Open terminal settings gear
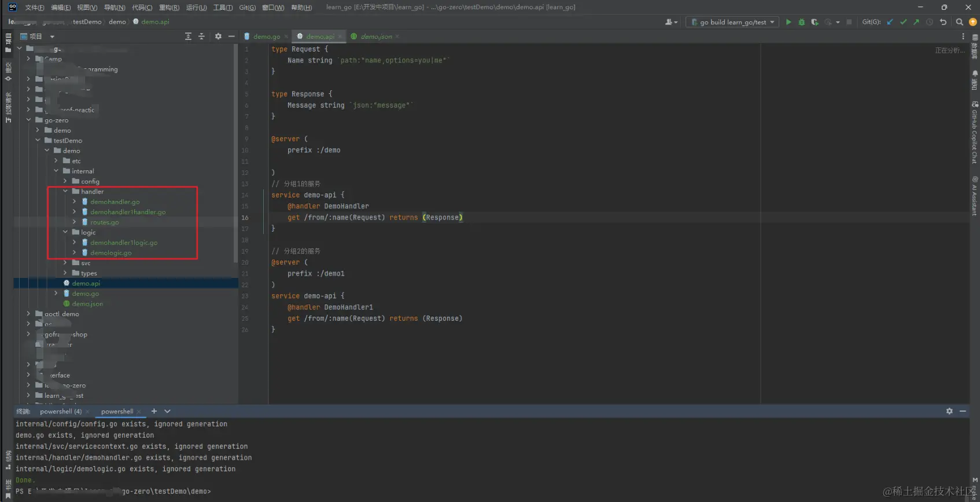 949,411
